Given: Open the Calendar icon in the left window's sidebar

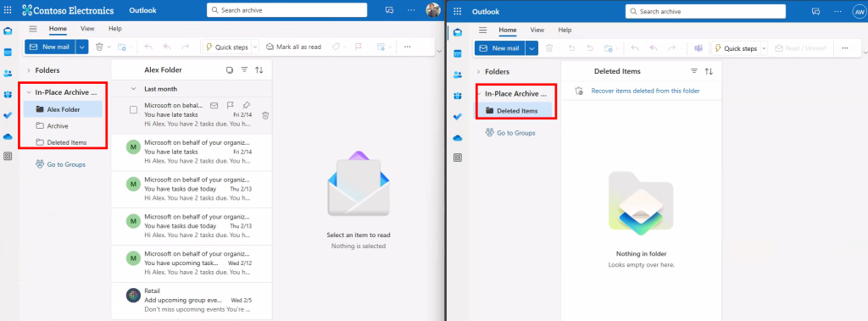Looking at the screenshot, I should (x=8, y=52).
